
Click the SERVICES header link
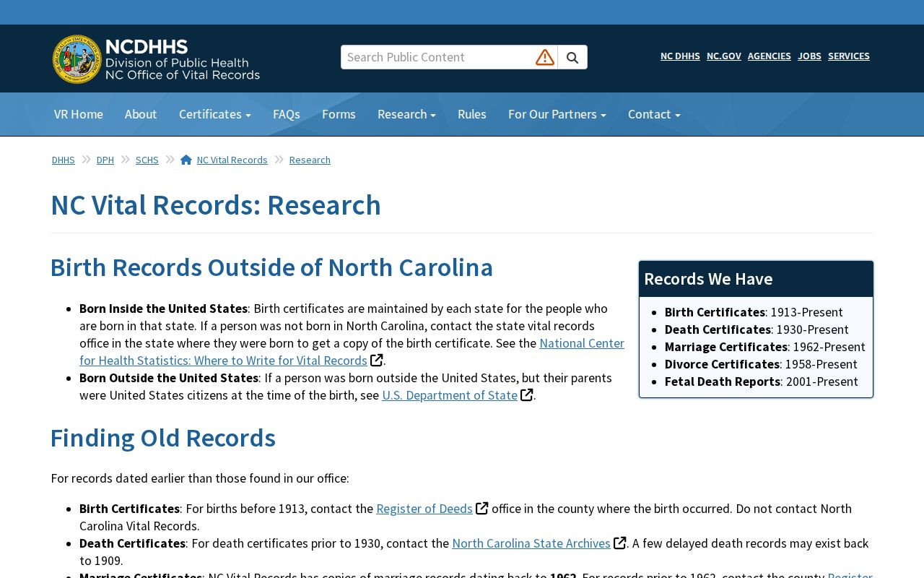click(849, 56)
